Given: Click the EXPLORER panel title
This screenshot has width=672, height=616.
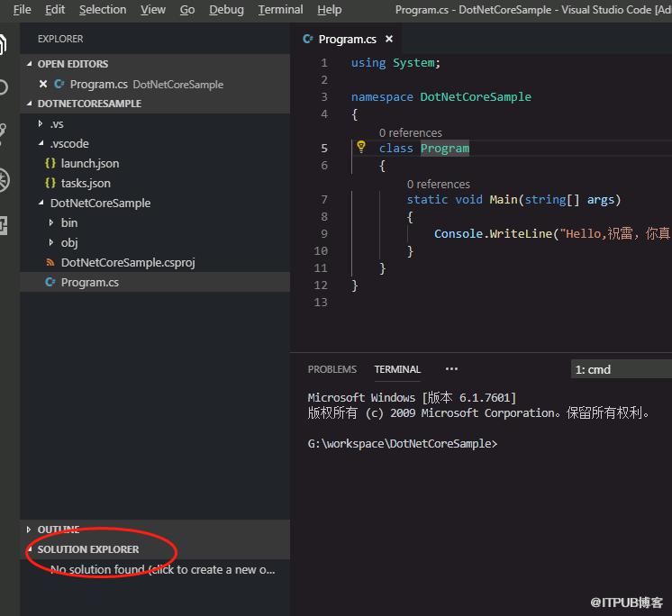Looking at the screenshot, I should (60, 39).
